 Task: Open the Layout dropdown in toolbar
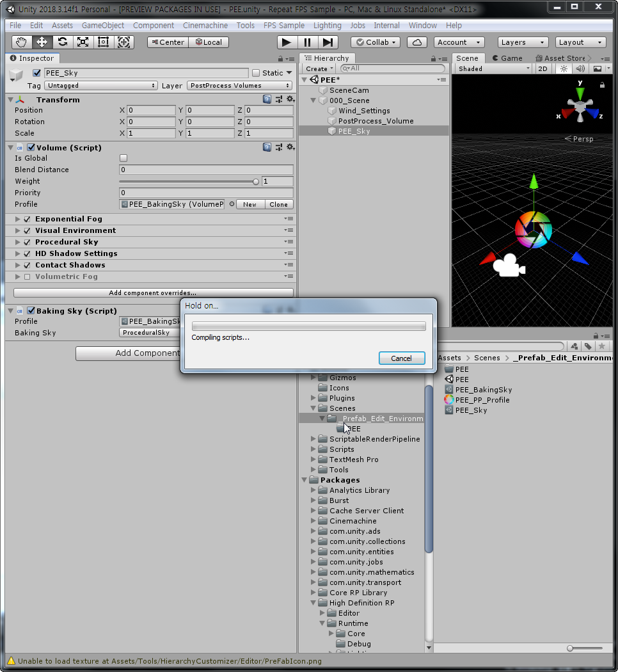click(x=580, y=42)
